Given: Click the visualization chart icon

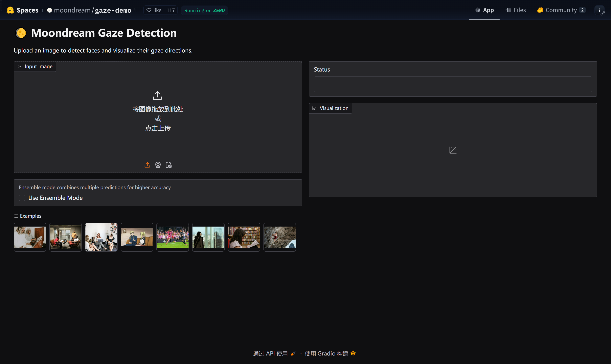Looking at the screenshot, I should pos(453,150).
